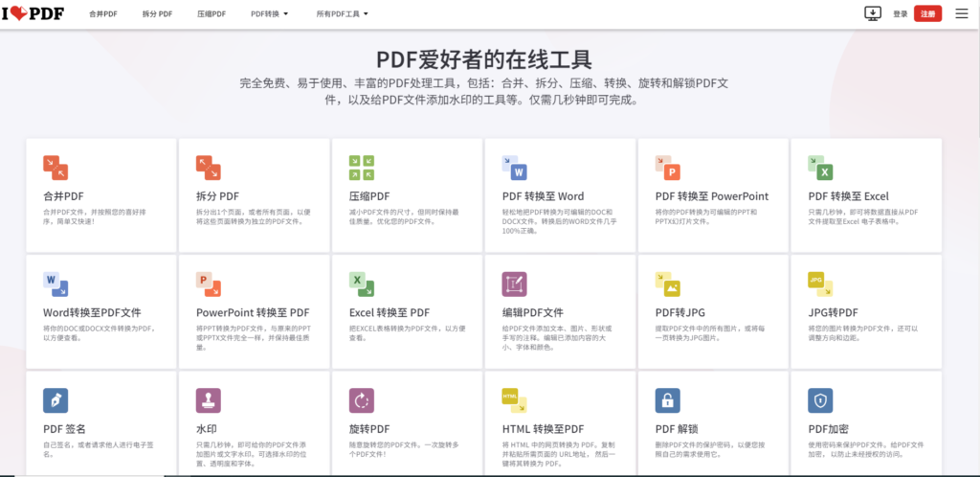The height and width of the screenshot is (477, 980).
Task: Click the desktop app download icon
Action: tap(873, 13)
